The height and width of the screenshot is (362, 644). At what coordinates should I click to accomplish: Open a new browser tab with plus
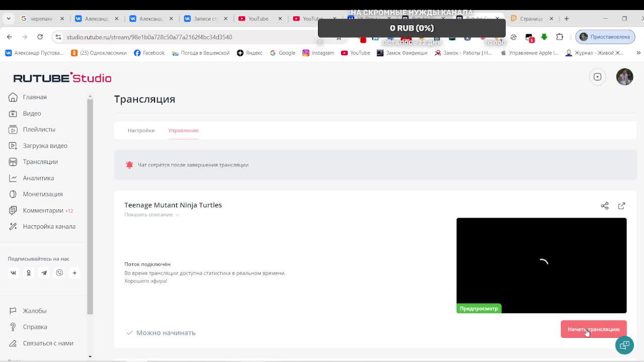567,19
